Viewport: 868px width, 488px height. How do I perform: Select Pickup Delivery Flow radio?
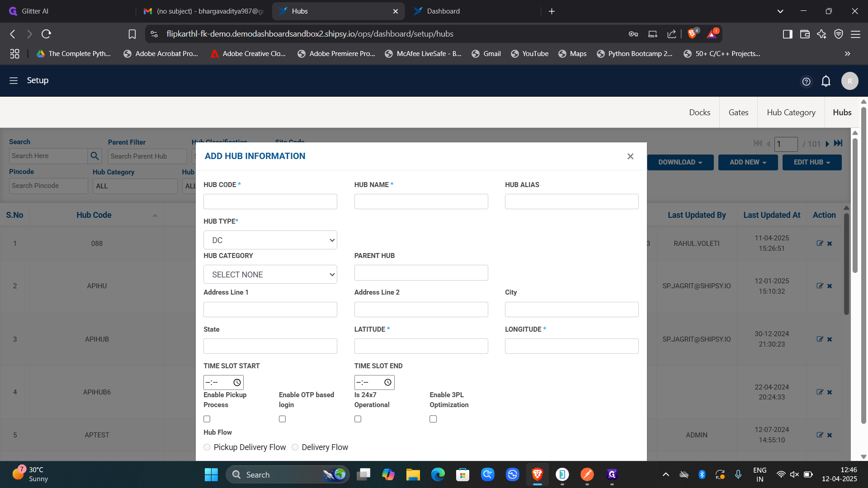click(x=207, y=447)
